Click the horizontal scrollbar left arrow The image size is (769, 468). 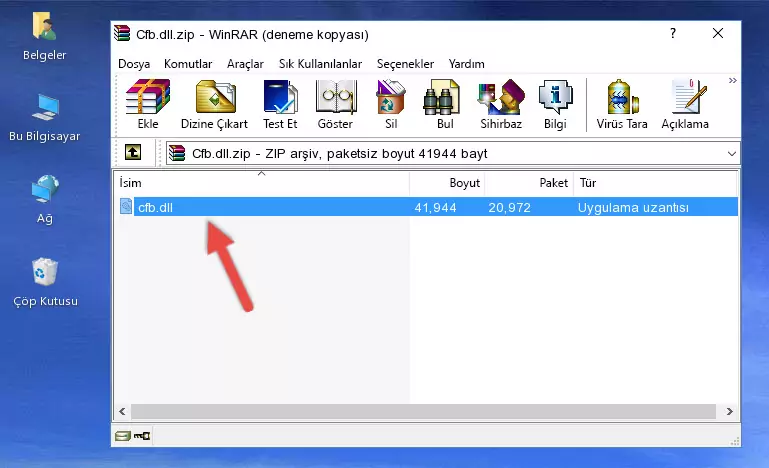tap(122, 411)
